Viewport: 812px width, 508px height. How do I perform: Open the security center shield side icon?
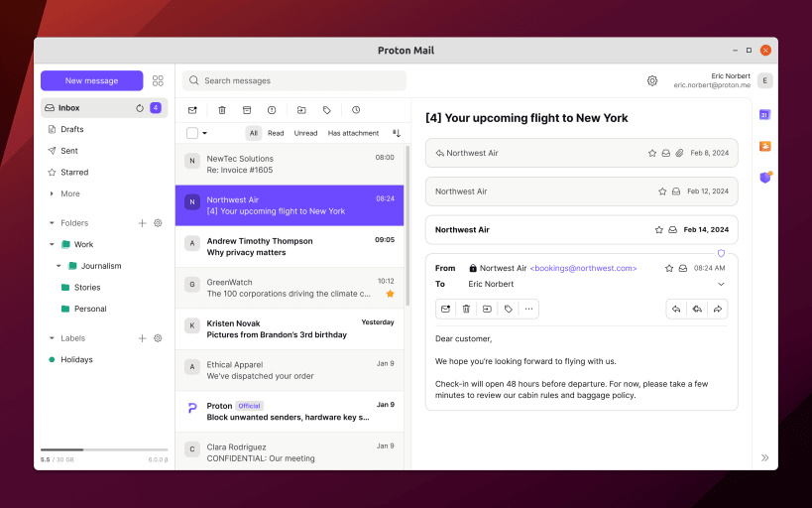click(764, 178)
